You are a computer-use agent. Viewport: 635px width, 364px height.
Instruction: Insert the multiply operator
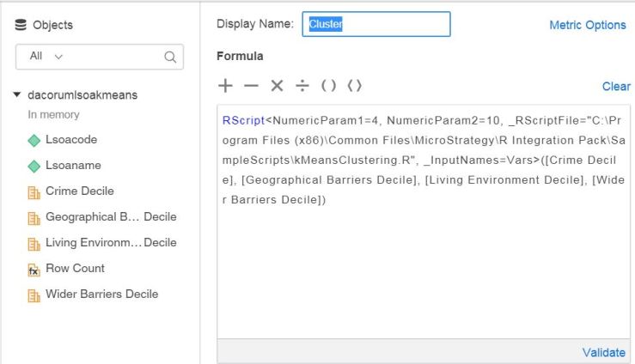[x=277, y=86]
